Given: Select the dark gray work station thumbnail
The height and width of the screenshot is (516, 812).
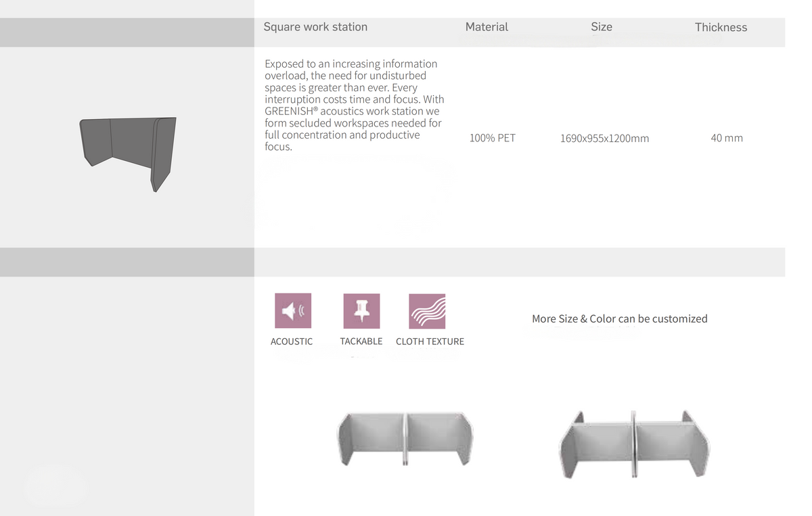Looking at the screenshot, I should [128, 154].
